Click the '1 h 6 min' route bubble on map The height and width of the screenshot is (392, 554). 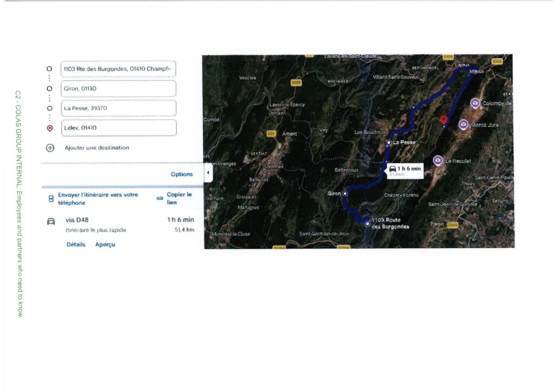pyautogui.click(x=405, y=171)
